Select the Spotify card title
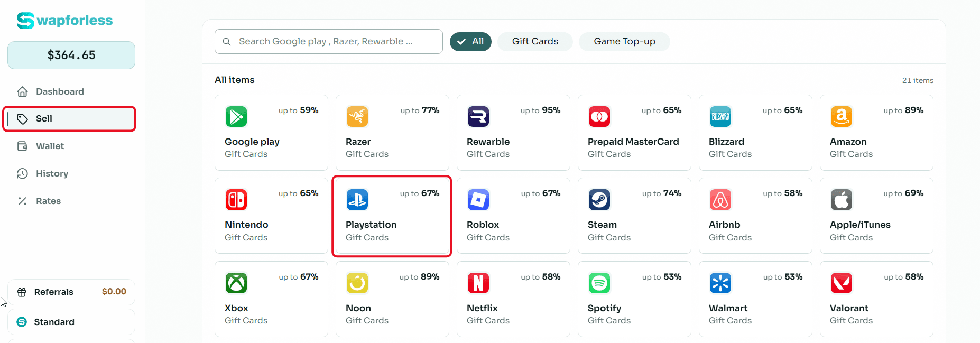 point(605,308)
